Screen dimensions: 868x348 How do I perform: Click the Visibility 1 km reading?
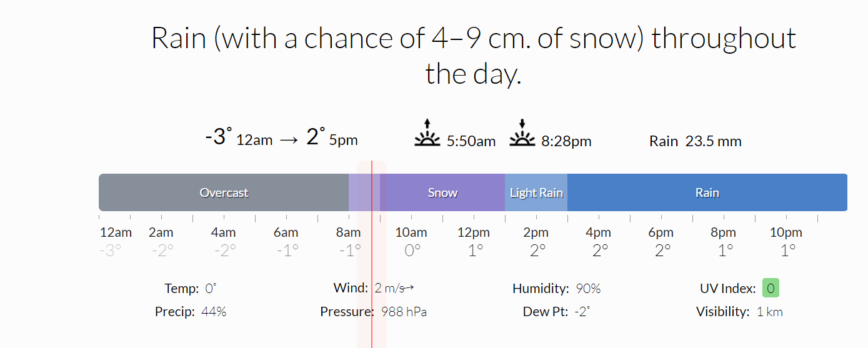click(739, 311)
